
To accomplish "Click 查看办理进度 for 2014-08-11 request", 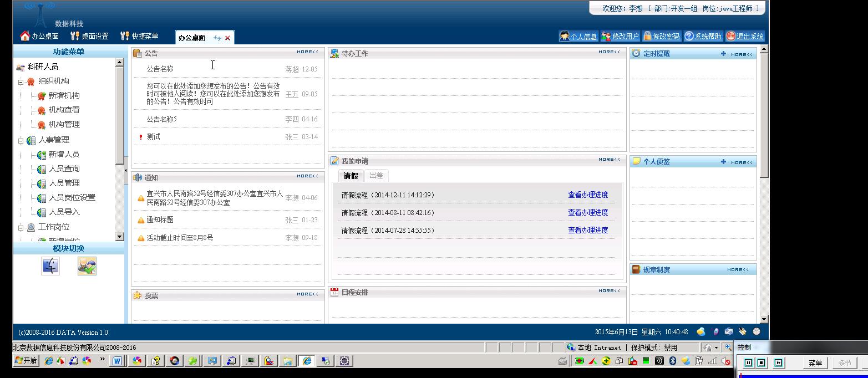I will coord(588,213).
